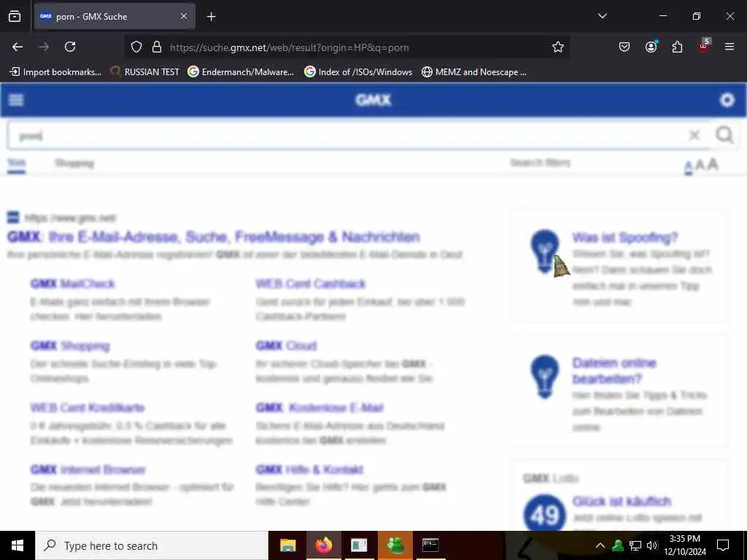Open Extensions puzzle icon
This screenshot has width=747, height=560.
(677, 47)
